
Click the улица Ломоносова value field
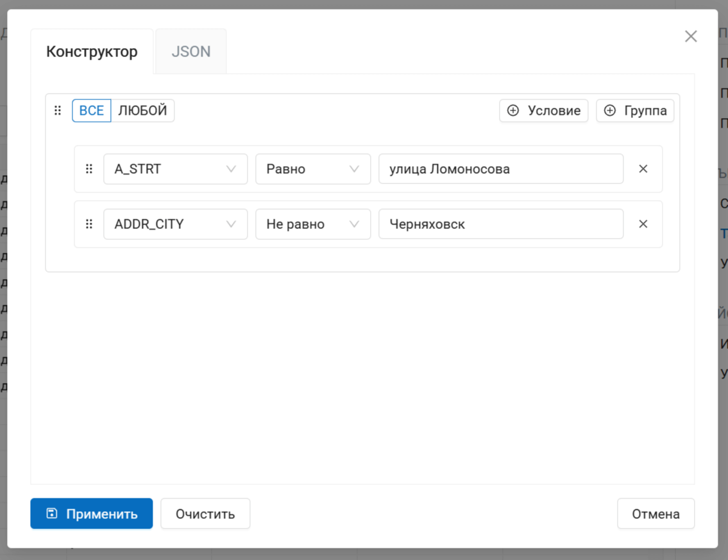(500, 169)
